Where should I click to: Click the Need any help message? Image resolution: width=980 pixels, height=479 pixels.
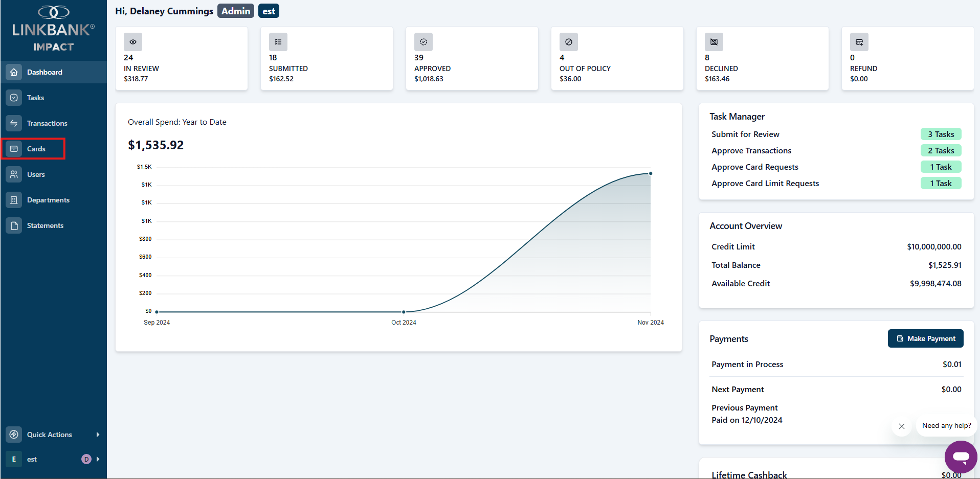coord(946,425)
